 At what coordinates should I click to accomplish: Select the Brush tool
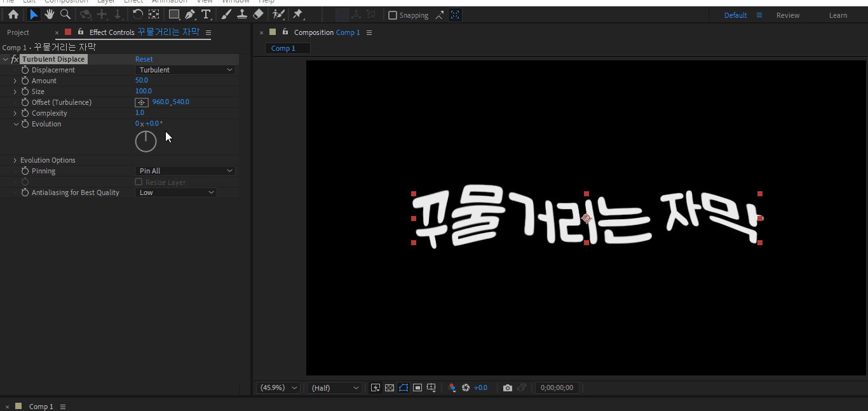click(x=226, y=14)
